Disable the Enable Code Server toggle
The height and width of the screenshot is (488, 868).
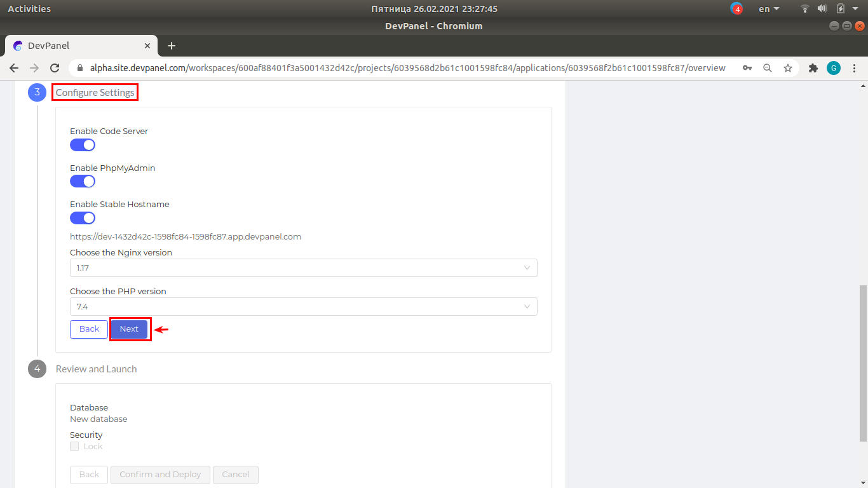[82, 145]
